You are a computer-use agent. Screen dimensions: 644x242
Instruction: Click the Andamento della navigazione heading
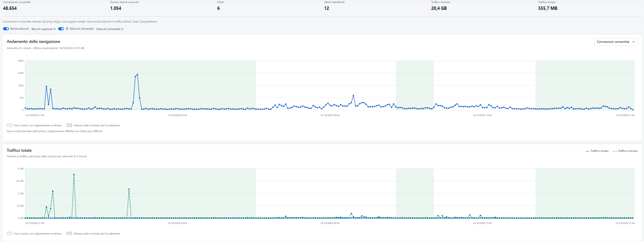click(33, 42)
